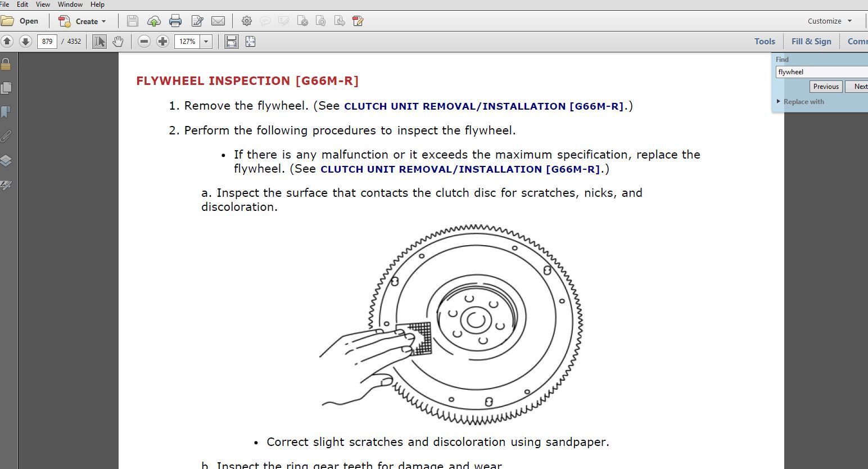Image resolution: width=868 pixels, height=469 pixels.
Task: Click the Previous find result button
Action: pos(825,87)
